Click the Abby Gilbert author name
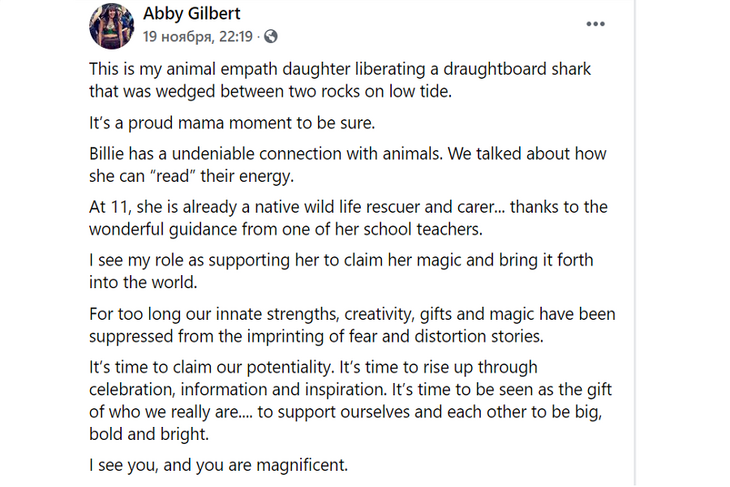Screen dimensions: 730x487 (192, 14)
